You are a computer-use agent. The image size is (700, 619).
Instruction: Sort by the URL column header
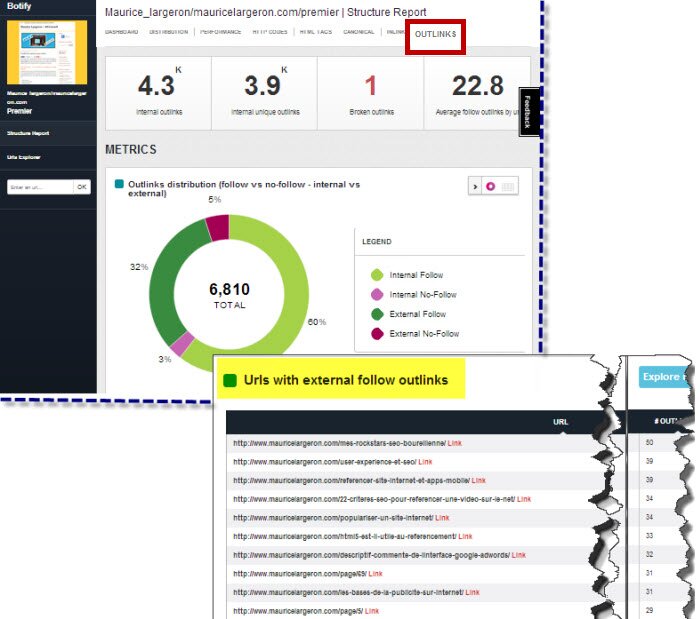560,422
